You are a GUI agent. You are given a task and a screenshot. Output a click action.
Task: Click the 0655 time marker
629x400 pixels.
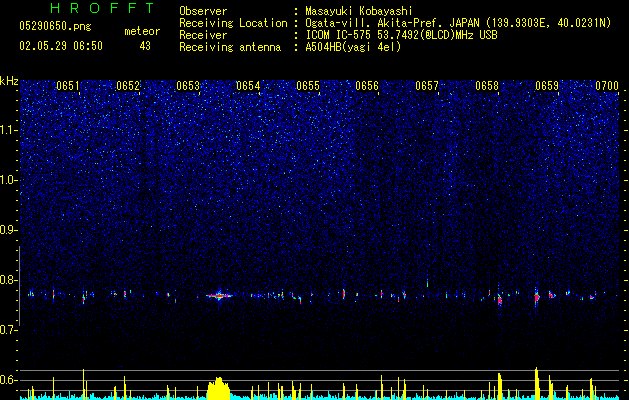308,86
